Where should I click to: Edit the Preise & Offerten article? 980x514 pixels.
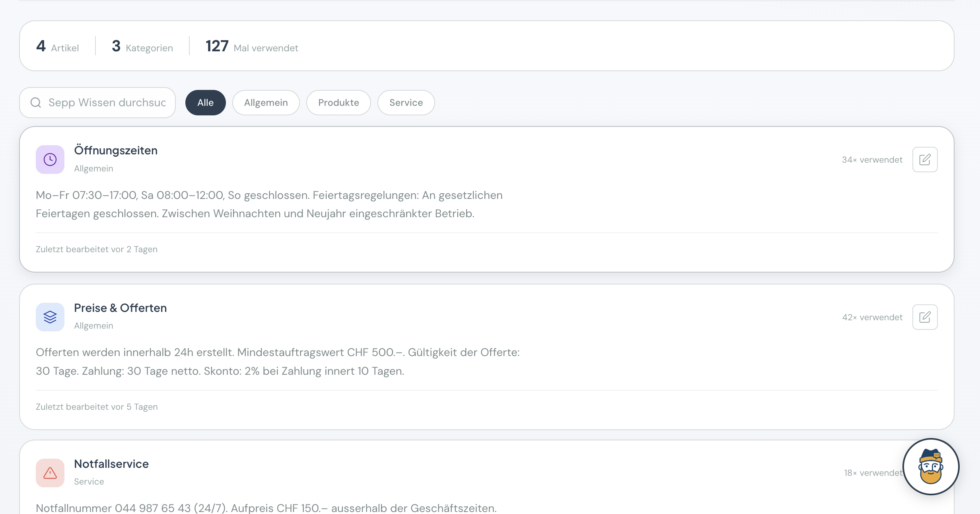925,317
